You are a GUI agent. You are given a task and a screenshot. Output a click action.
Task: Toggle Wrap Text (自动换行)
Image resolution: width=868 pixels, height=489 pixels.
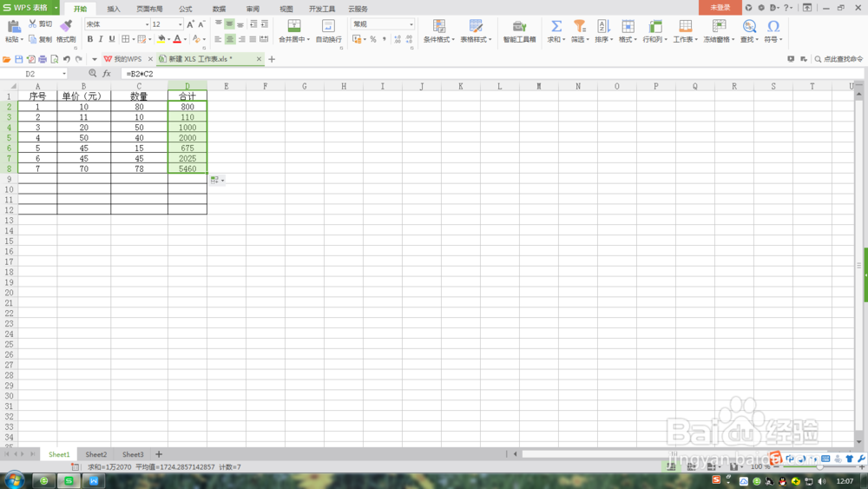coord(328,30)
